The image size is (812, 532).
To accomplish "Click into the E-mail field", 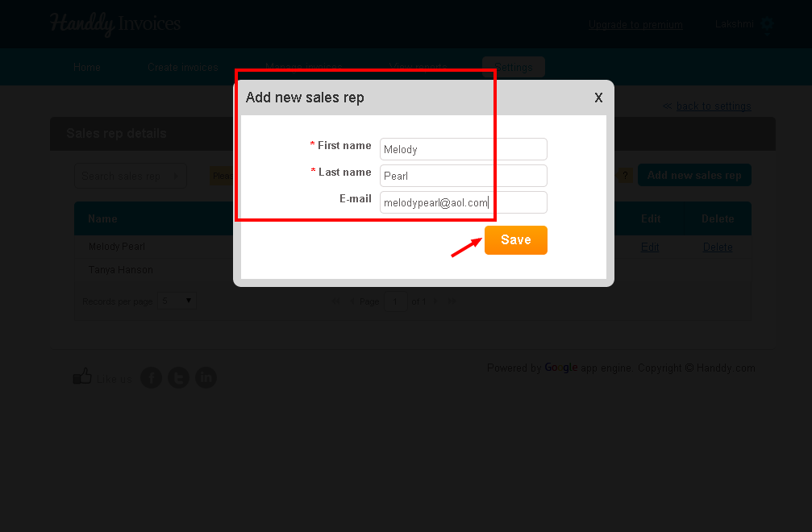I will (x=464, y=202).
